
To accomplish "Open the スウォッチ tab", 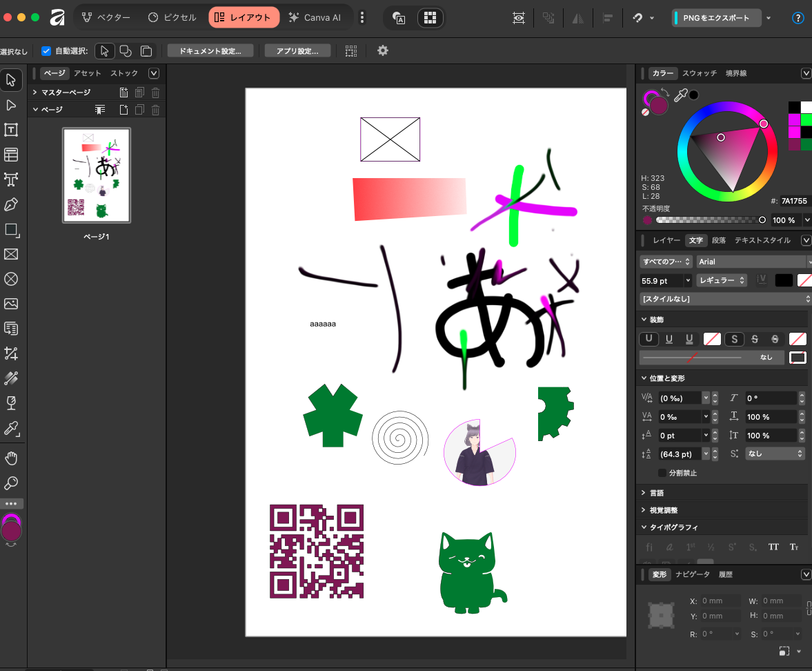I will click(x=699, y=73).
